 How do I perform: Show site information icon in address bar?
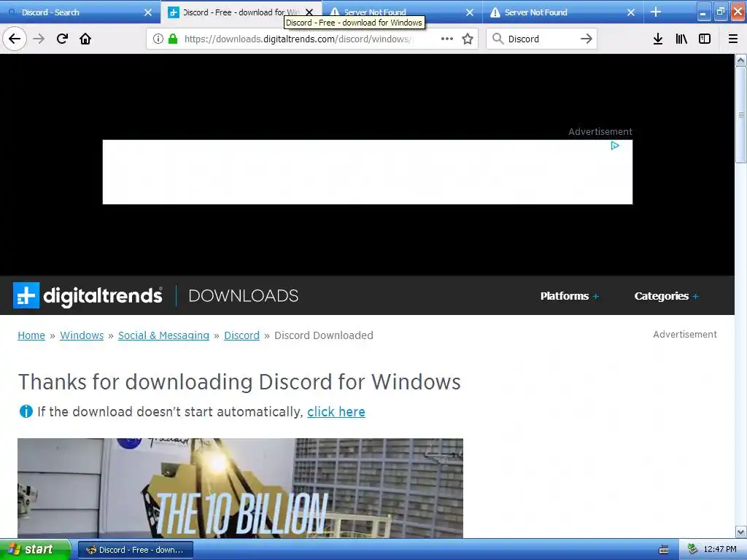click(x=158, y=39)
